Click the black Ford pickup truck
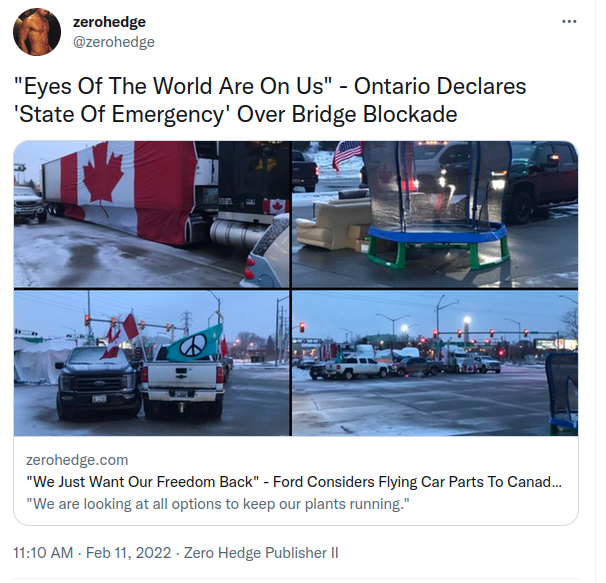This screenshot has height=583, width=606. tap(97, 381)
